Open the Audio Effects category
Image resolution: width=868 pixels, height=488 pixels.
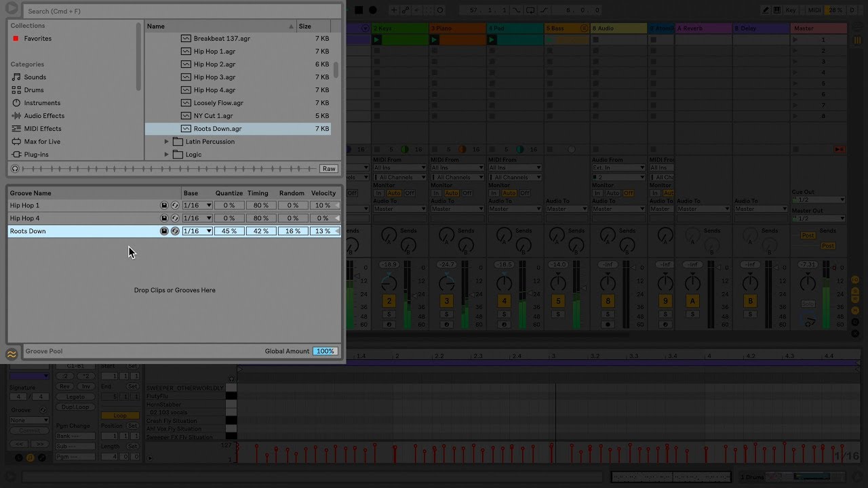[x=44, y=116]
